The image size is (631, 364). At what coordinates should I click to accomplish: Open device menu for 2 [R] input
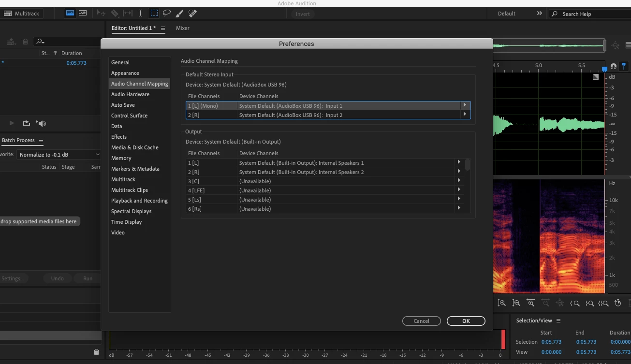pos(465,115)
